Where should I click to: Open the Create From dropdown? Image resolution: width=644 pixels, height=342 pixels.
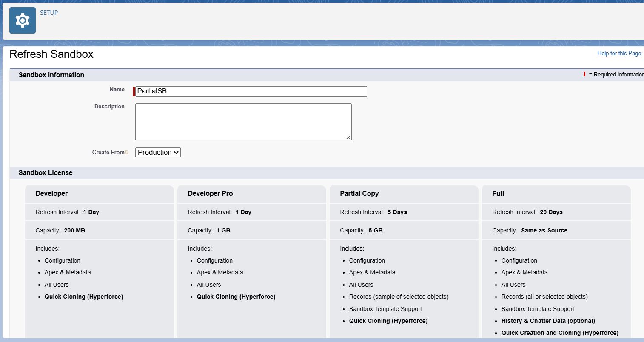158,152
